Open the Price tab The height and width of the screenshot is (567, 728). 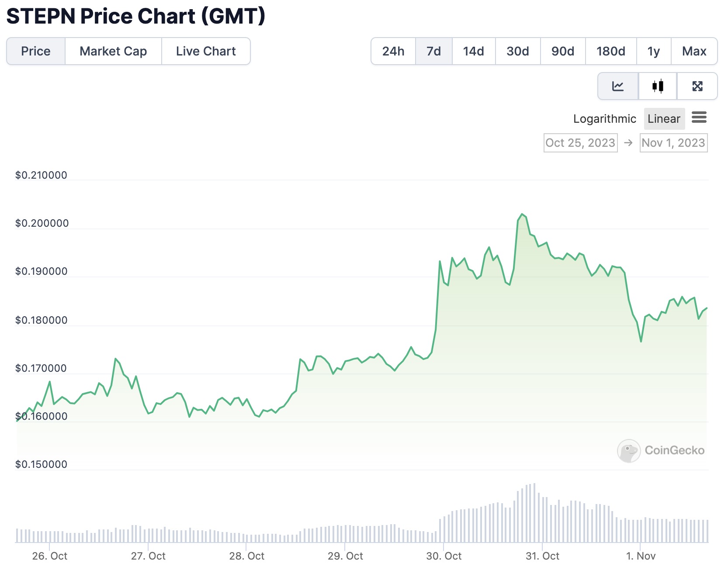pos(36,51)
